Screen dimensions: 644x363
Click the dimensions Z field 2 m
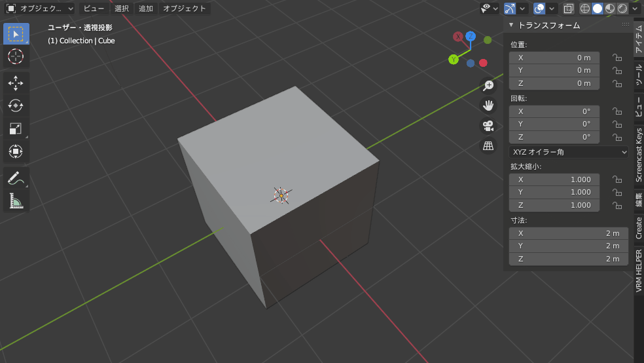point(569,259)
